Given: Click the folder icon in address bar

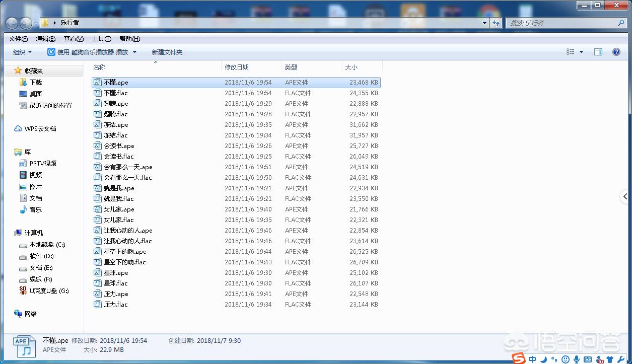Looking at the screenshot, I should (x=45, y=23).
